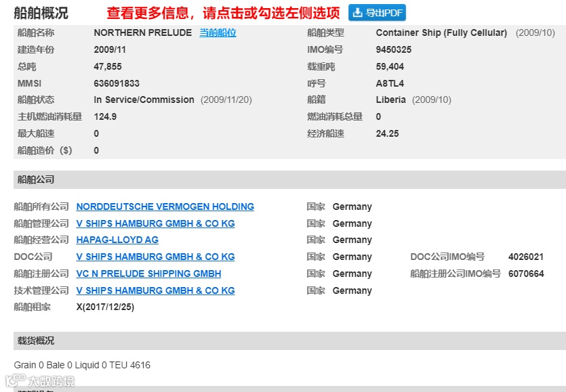Select status date (2009/11/20)
The width and height of the screenshot is (566, 392).
[226, 100]
